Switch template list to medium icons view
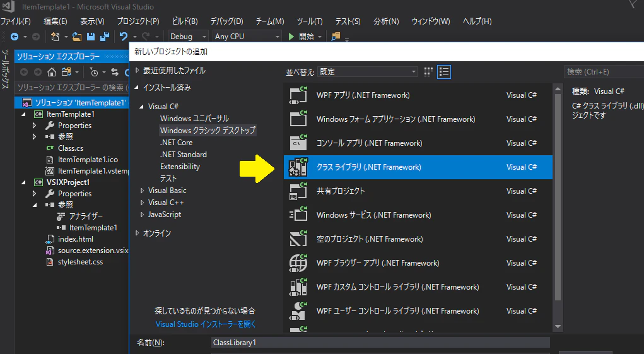Image resolution: width=644 pixels, height=354 pixels. 428,72
